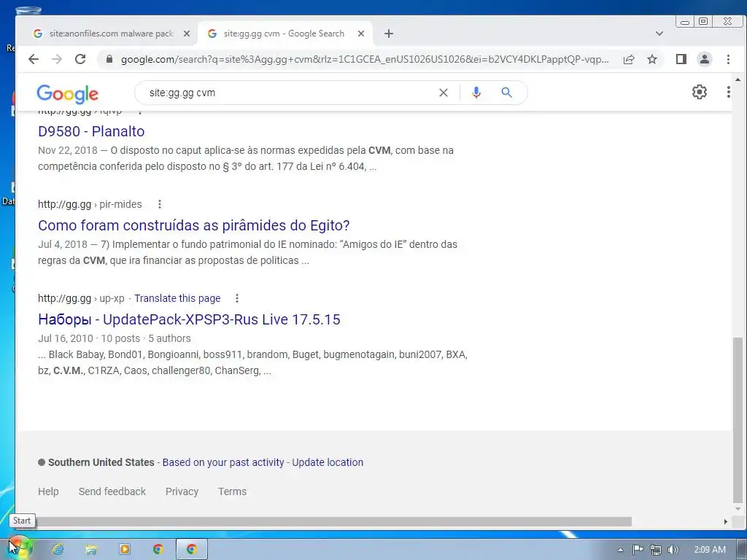Open Google quick settings gear
The height and width of the screenshot is (560, 747).
(700, 92)
